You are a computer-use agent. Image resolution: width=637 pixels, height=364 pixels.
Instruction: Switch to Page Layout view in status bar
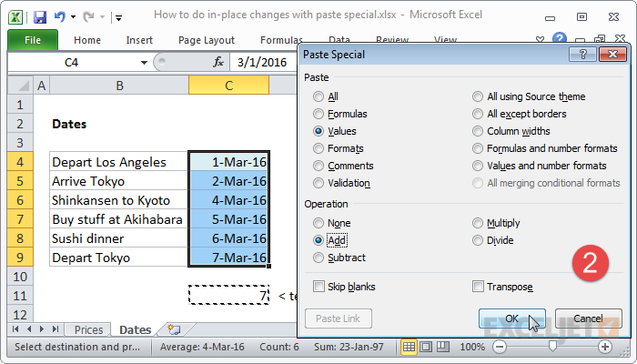click(426, 347)
